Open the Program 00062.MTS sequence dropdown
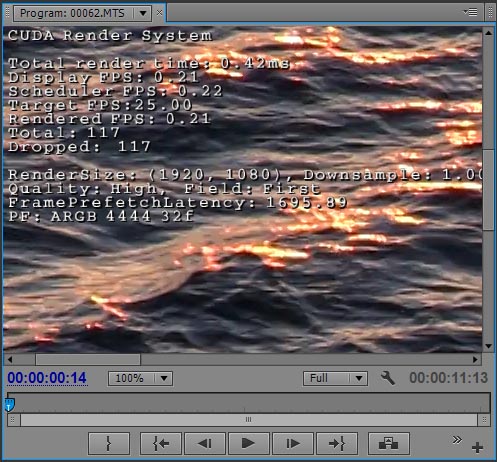497x462 pixels. tap(143, 13)
